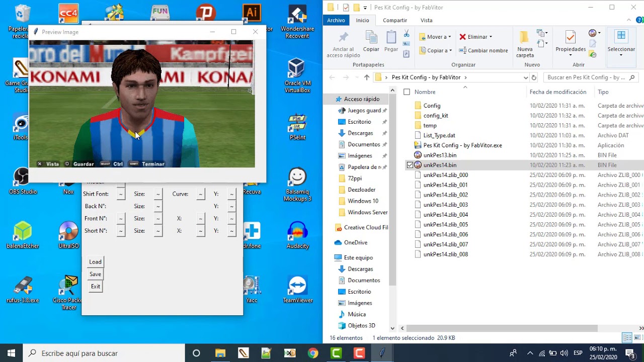Open PSeInt desktop icon
Screen dimensions: 644x362
(297, 127)
